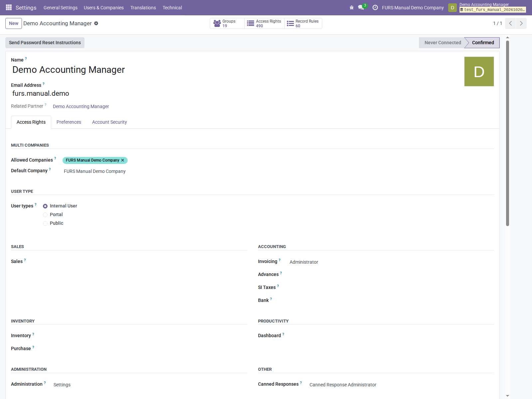
Task: Select Public user type
Action: click(x=45, y=223)
